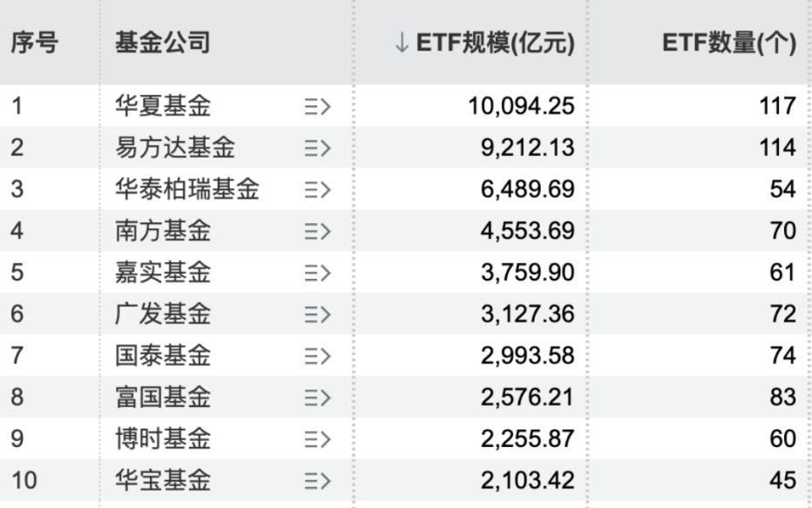Viewport: 812px width, 508px height.
Task: Click the 序号 column header
Action: pyautogui.click(x=35, y=44)
